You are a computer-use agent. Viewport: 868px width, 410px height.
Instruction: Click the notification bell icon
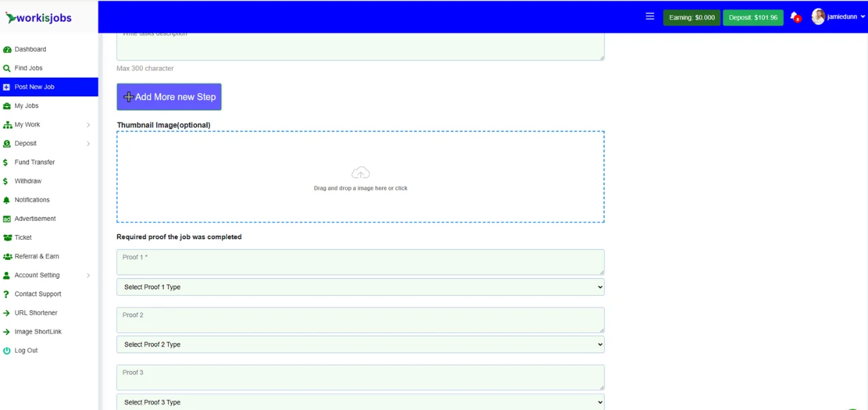point(794,17)
